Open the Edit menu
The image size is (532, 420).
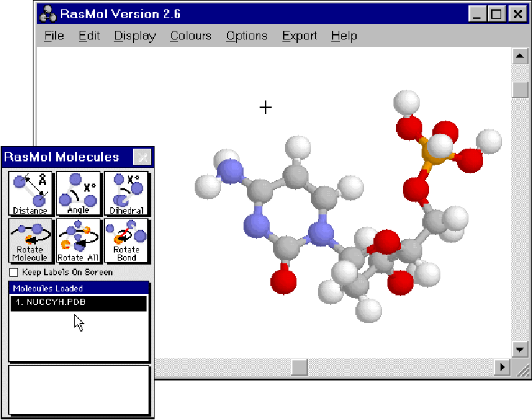coord(89,36)
